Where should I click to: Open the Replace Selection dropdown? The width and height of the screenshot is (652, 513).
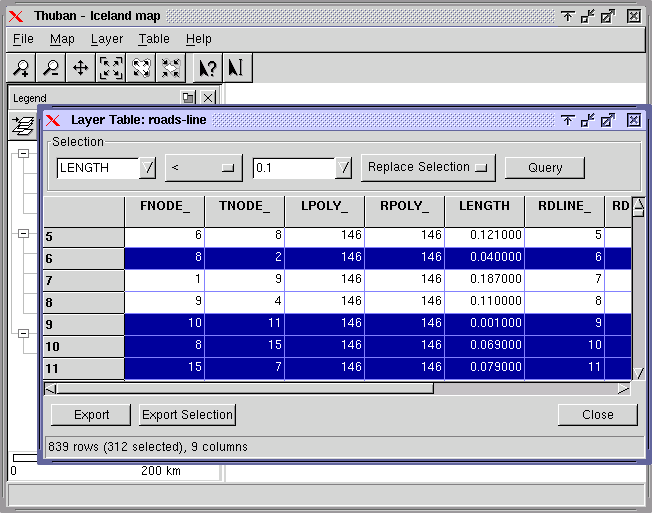tap(428, 168)
